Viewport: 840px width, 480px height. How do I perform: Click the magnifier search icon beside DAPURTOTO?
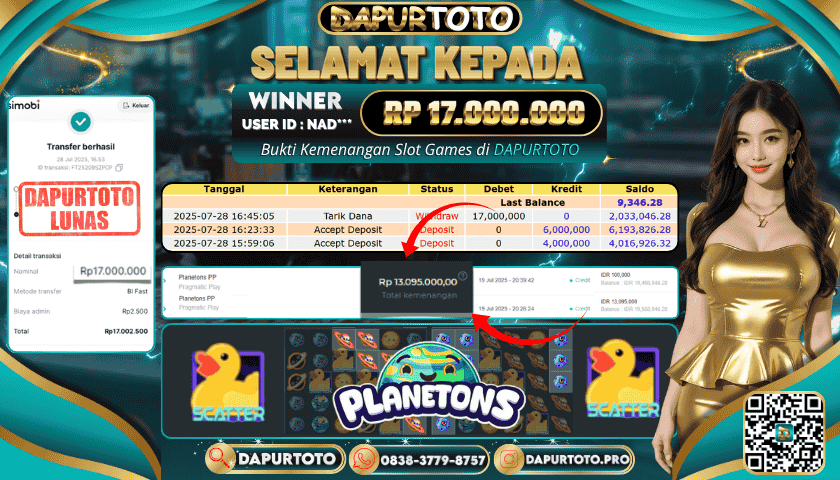point(220,459)
